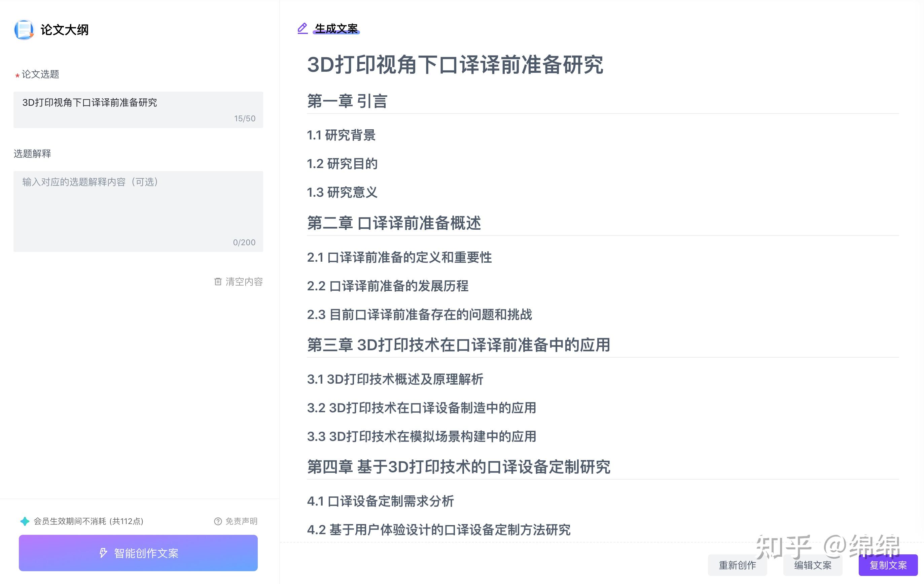The image size is (924, 584).
Task: Click the teal membership points star icon
Action: [25, 521]
